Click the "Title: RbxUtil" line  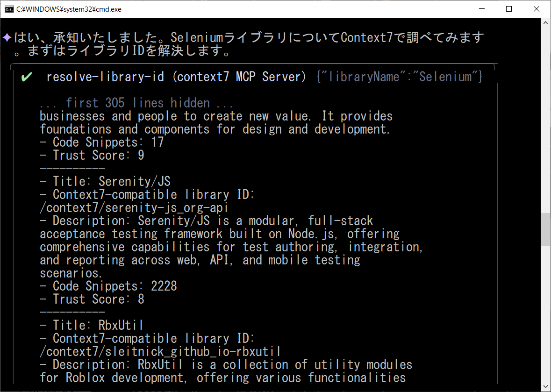tap(98, 325)
